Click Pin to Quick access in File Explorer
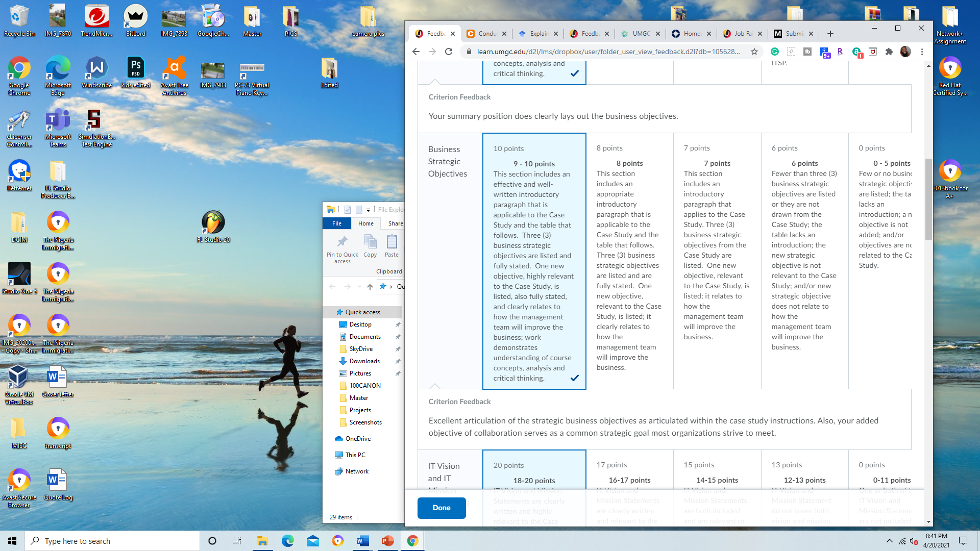The image size is (980, 551). [x=342, y=249]
